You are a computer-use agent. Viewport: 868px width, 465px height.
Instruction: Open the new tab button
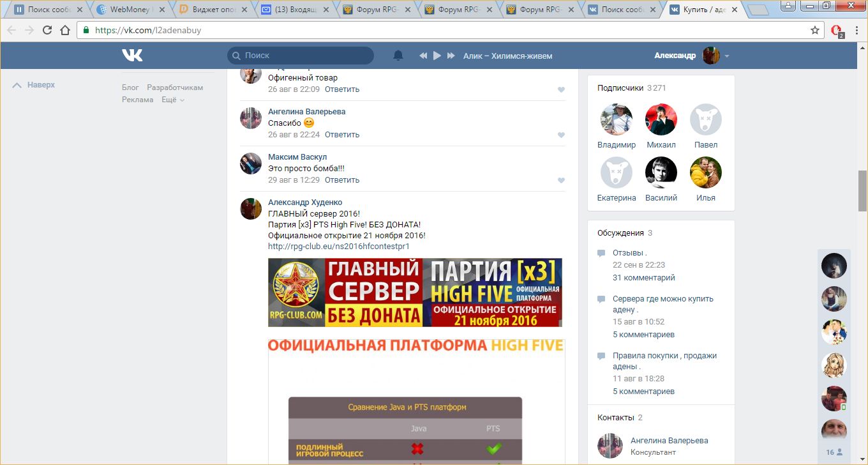point(758,10)
